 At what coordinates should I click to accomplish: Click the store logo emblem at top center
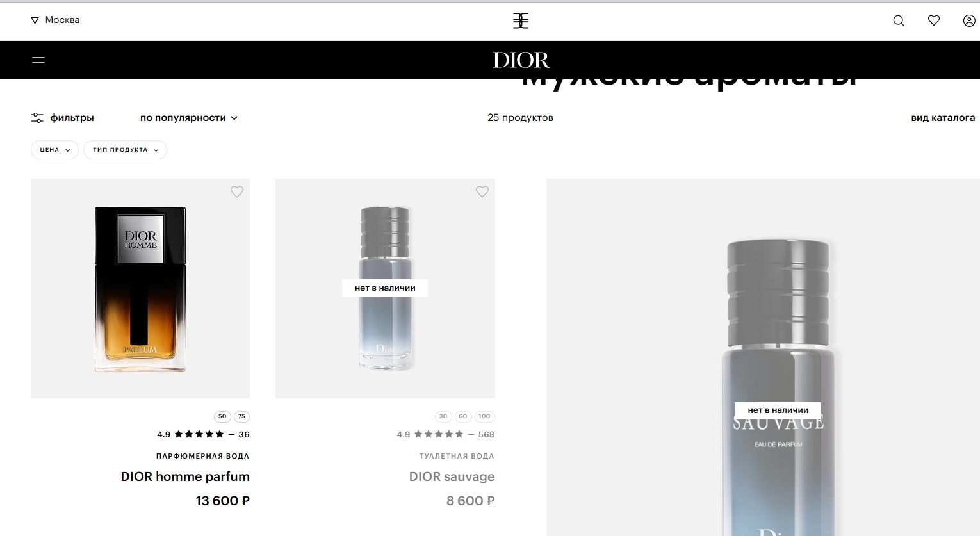point(521,20)
